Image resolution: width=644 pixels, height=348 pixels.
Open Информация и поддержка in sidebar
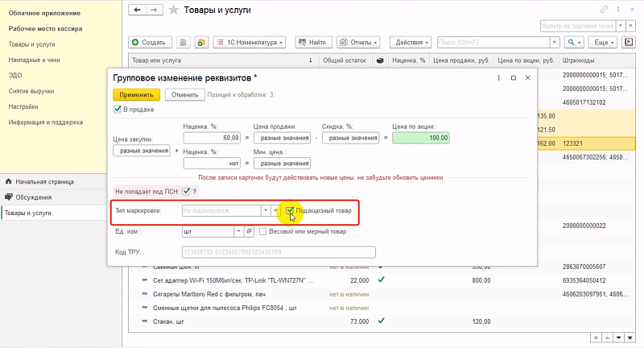pos(46,122)
